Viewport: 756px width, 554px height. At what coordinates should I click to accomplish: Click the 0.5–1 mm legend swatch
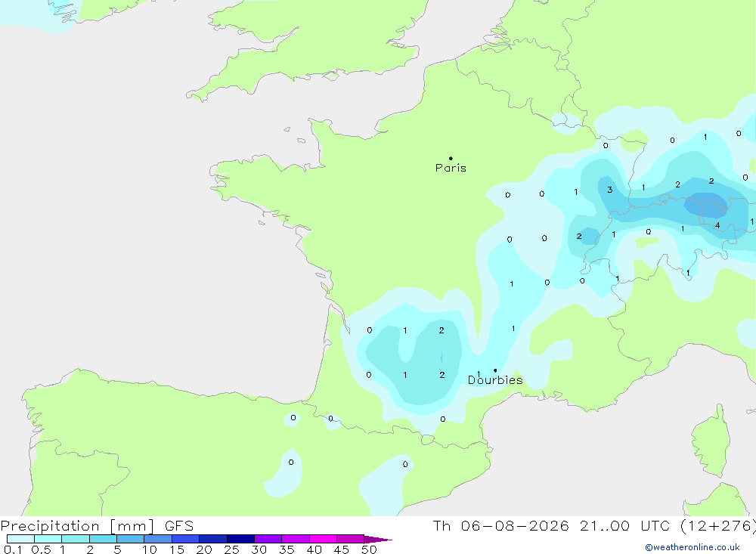48,539
